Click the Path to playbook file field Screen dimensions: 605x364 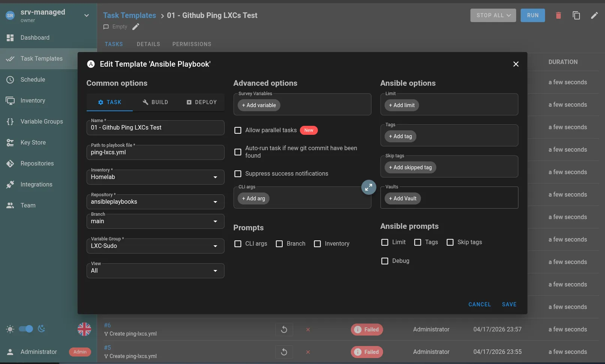155,152
